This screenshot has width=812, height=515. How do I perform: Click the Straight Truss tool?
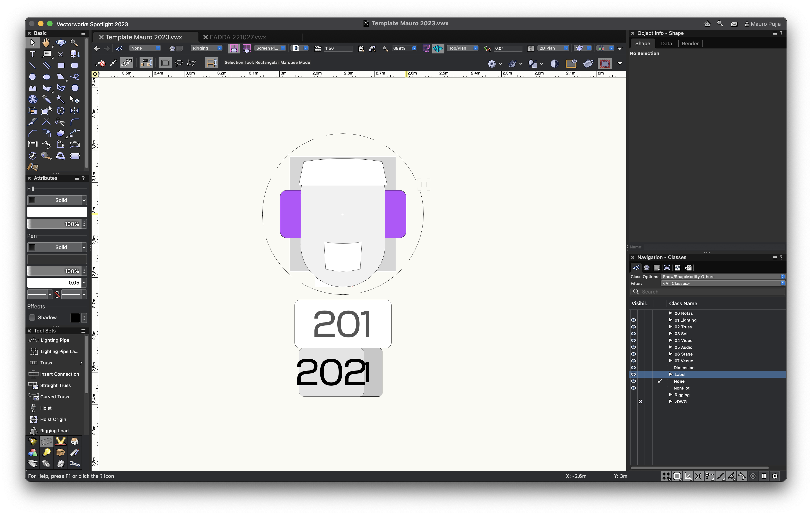click(55, 385)
